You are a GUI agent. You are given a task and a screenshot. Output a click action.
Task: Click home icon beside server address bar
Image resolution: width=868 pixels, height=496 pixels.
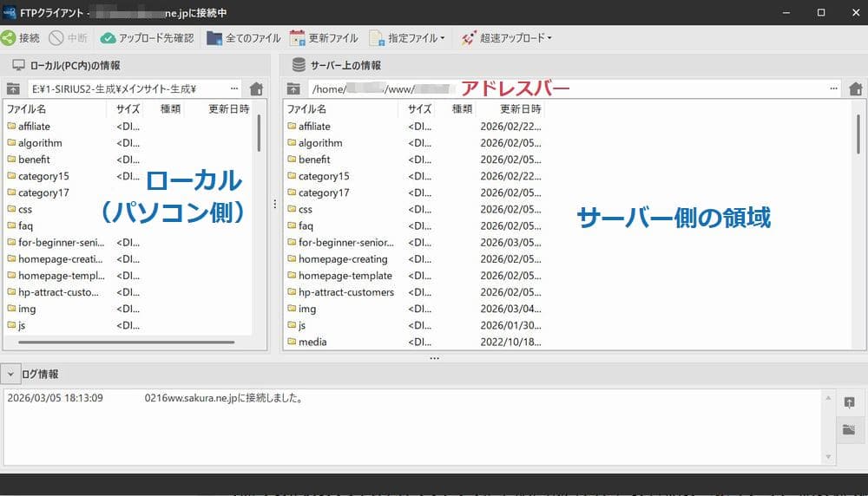[x=855, y=88]
